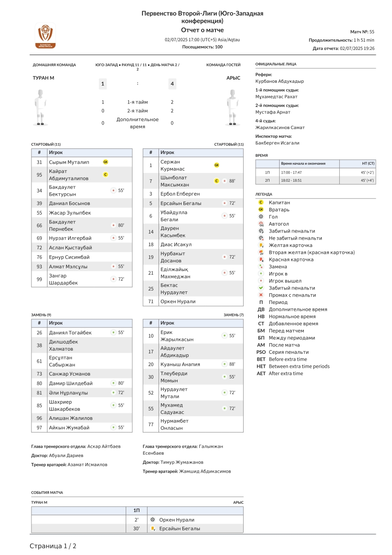Click the home team score box showing 1
Image resolution: width=392 pixels, height=555 pixels.
pyautogui.click(x=103, y=84)
